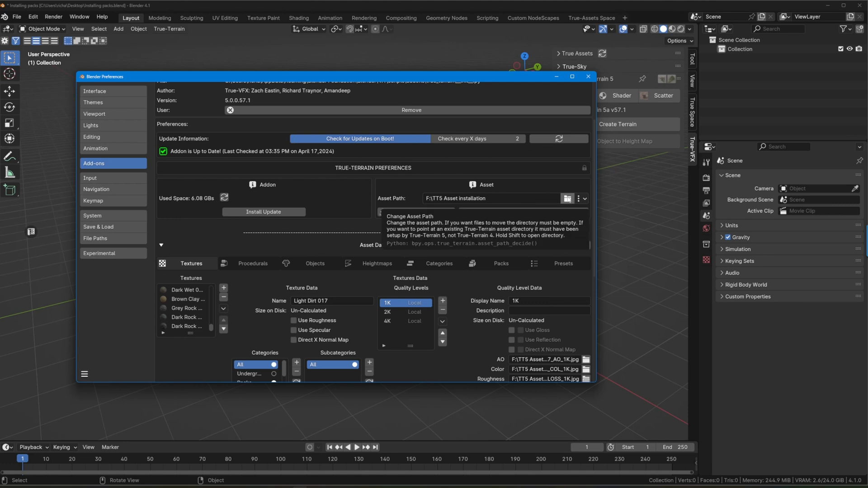Viewport: 868px width, 488px height.
Task: Click the update refresh icon button
Action: pos(559,139)
